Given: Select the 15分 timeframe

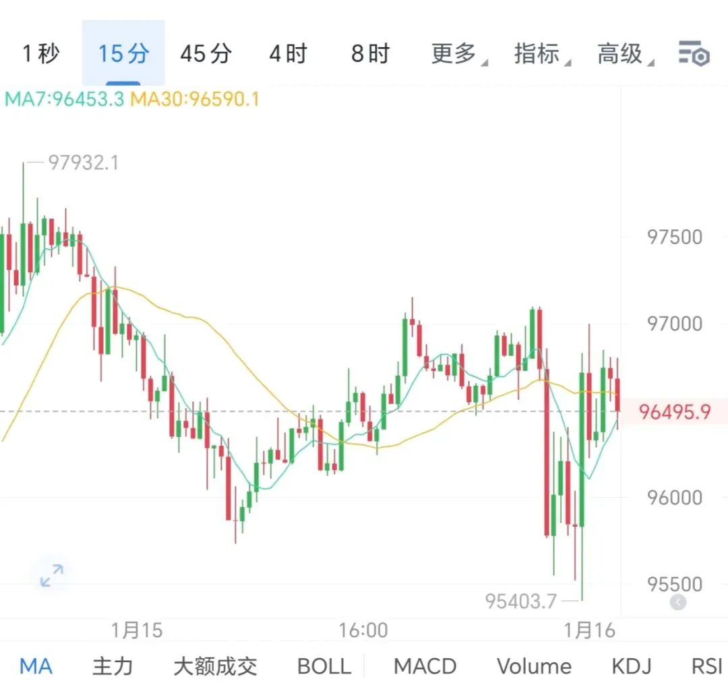Looking at the screenshot, I should tap(123, 53).
